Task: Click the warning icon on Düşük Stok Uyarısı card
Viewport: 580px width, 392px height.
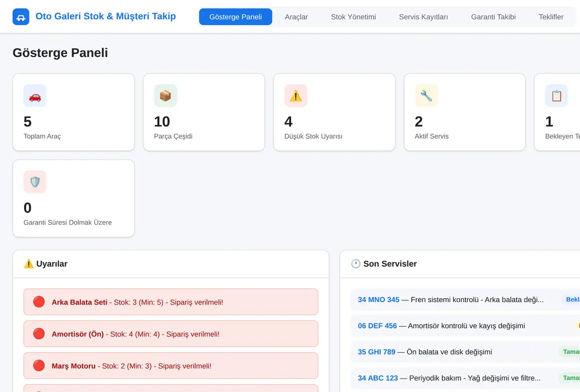Action: (296, 96)
